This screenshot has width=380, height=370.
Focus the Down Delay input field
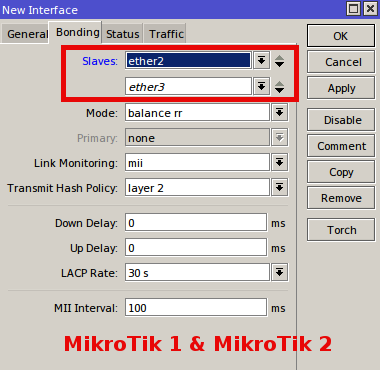click(196, 222)
